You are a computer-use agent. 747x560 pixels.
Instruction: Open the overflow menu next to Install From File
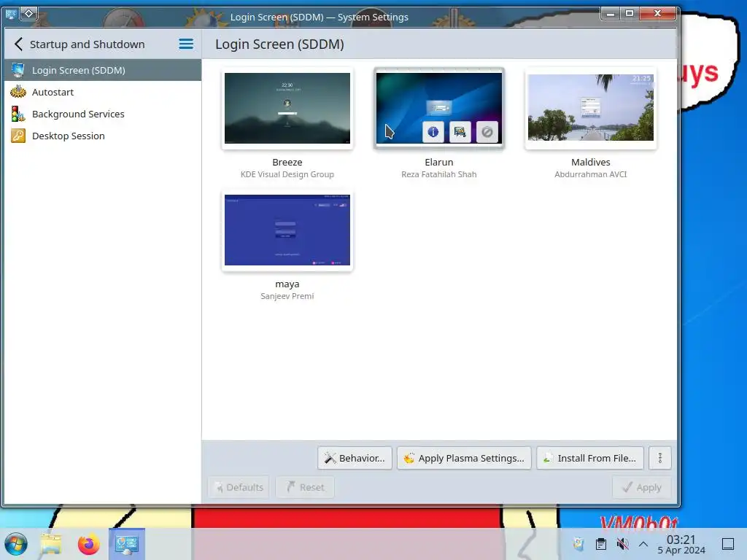[659, 458]
